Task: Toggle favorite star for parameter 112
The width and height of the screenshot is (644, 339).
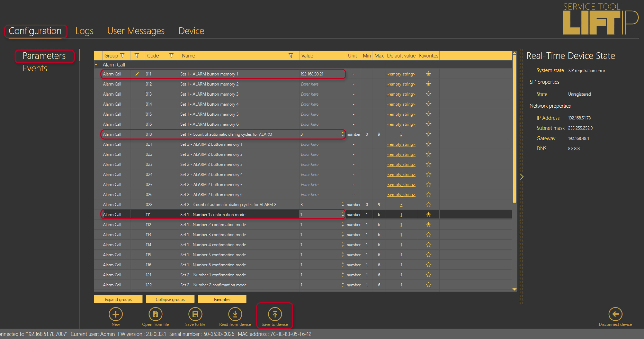Action: click(x=428, y=225)
